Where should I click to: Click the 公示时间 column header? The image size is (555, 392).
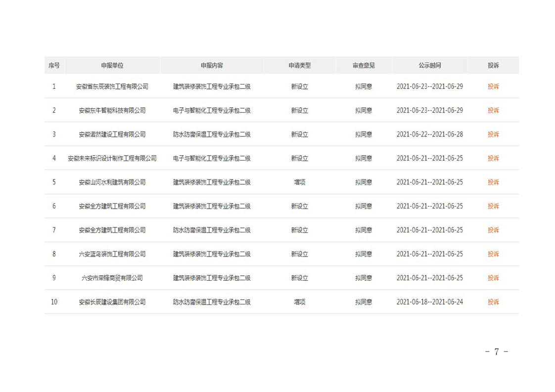[x=429, y=65]
